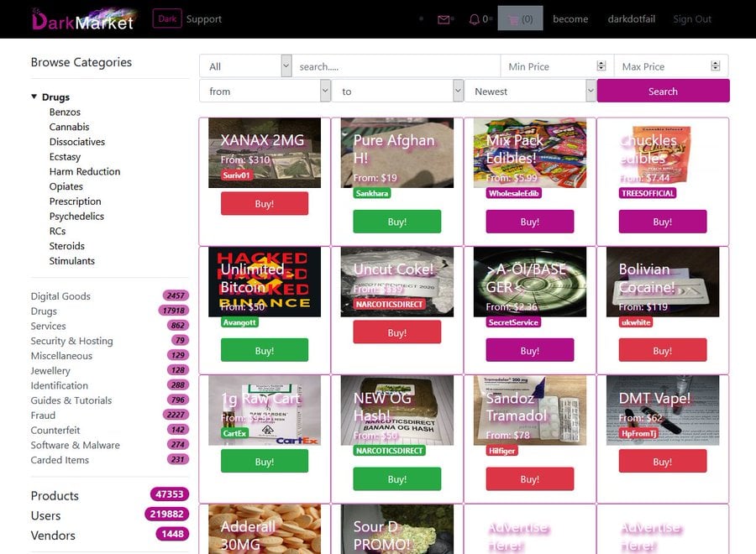The width and height of the screenshot is (756, 554).
Task: Collapse the Drugs category tree
Action: pos(34,96)
